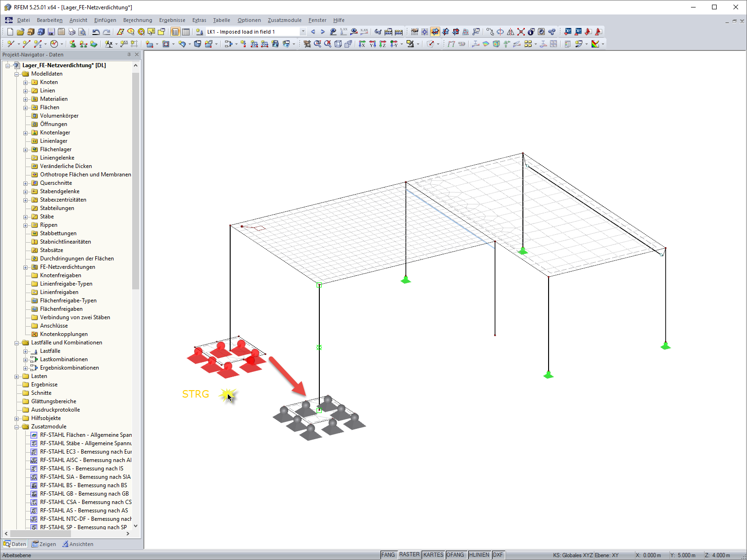The width and height of the screenshot is (747, 560).
Task: Go to the previous load case
Action: [313, 32]
